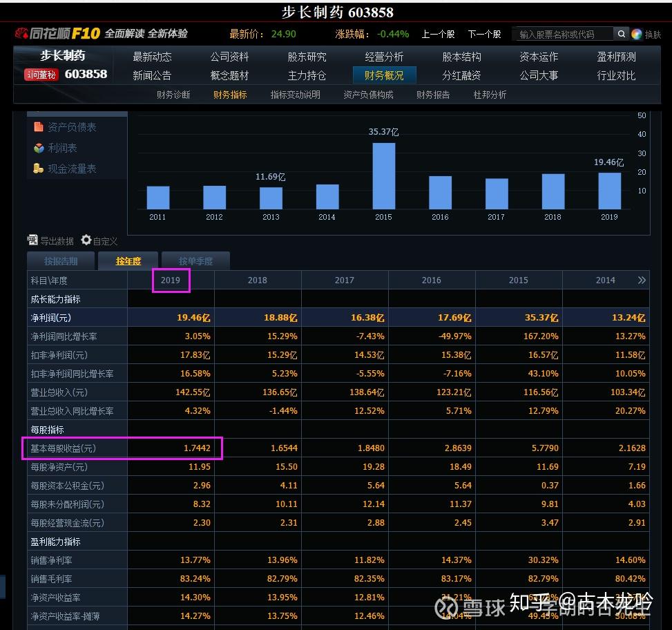This screenshot has height=630, width=672.
Task: Click the 每股净资产(元) row label
Action: point(59,467)
